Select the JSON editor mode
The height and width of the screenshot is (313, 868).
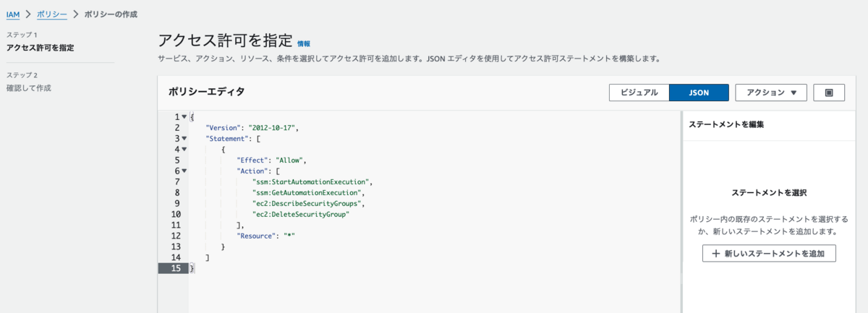coord(699,93)
